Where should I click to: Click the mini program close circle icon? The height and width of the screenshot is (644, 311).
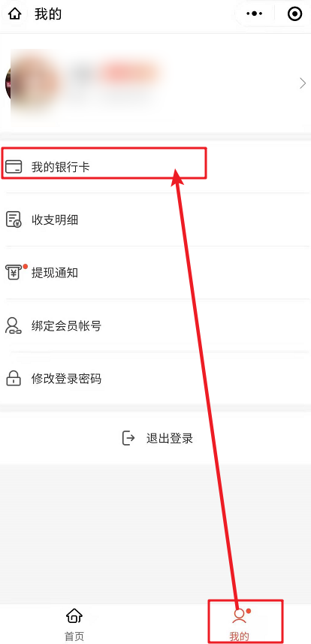pyautogui.click(x=295, y=14)
